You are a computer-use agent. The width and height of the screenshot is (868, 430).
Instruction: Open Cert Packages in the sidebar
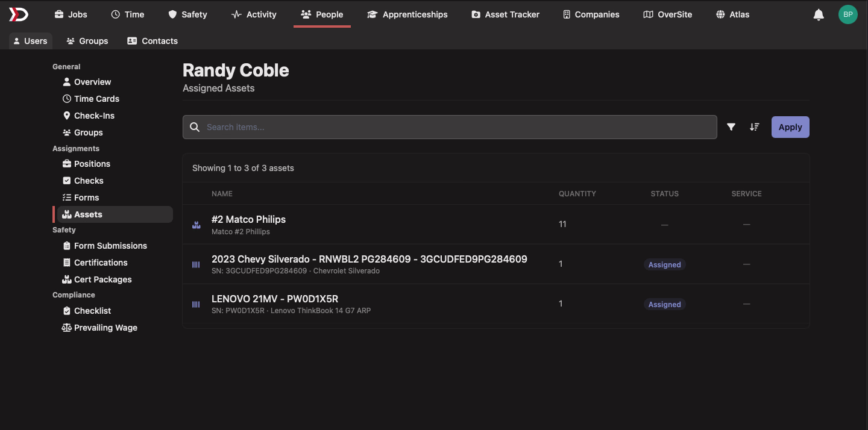102,279
